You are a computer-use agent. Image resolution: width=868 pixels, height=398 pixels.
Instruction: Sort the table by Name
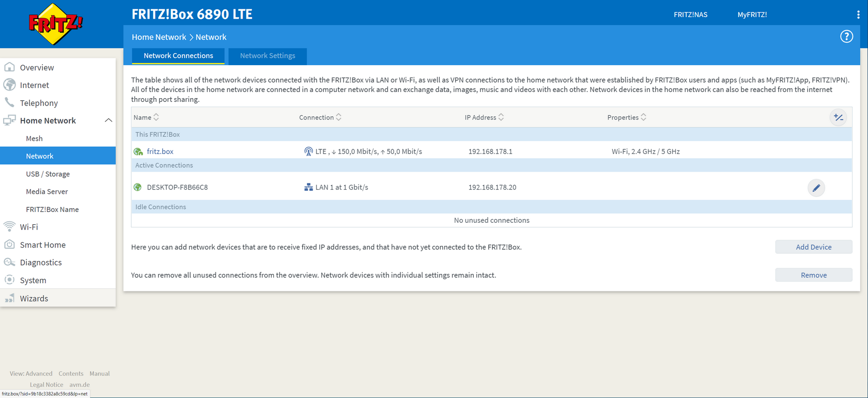[146, 117]
